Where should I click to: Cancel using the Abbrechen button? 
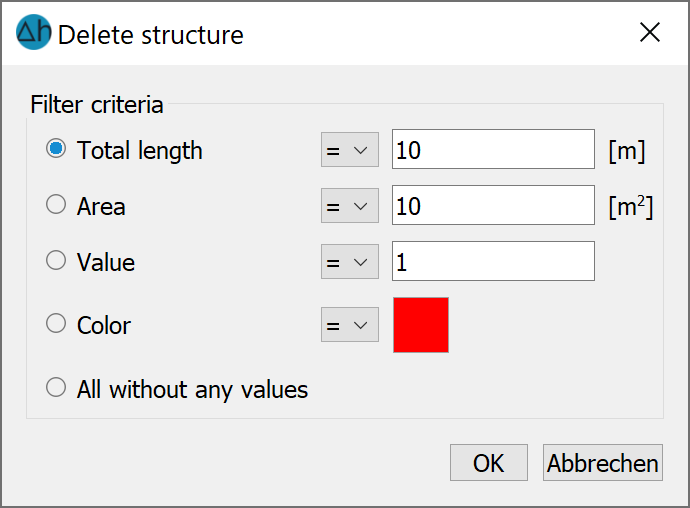click(x=602, y=463)
